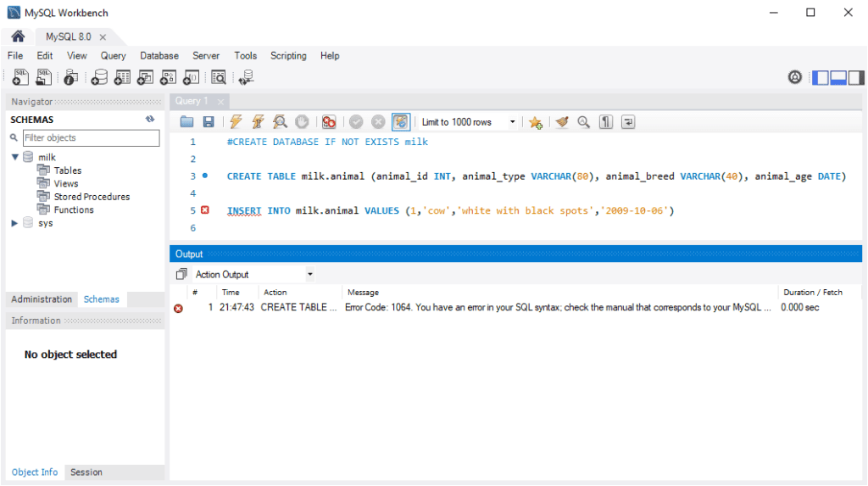The image size is (868, 486).
Task: Refresh the schemas list in Navigator
Action: (150, 120)
